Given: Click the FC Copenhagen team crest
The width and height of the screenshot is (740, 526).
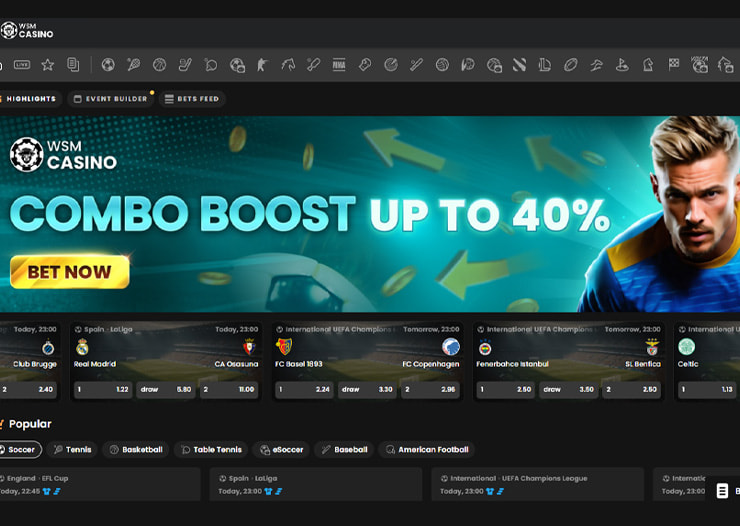Looking at the screenshot, I should [x=451, y=347].
